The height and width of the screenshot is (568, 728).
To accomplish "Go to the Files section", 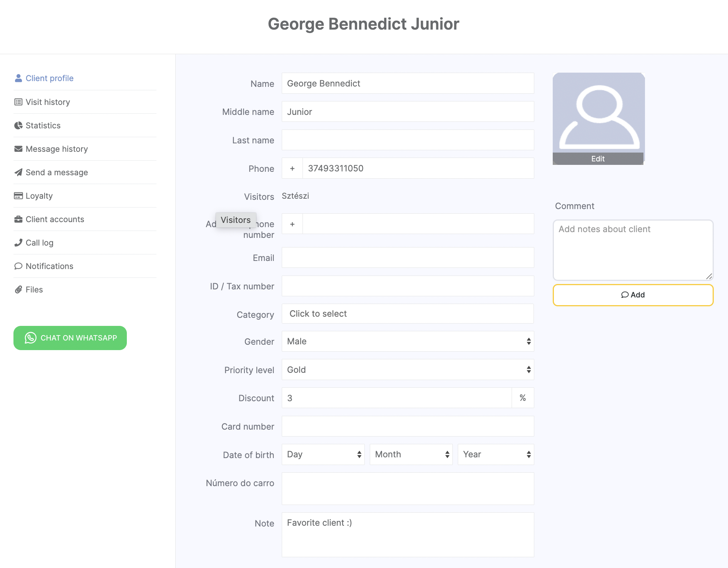I will pos(34,290).
